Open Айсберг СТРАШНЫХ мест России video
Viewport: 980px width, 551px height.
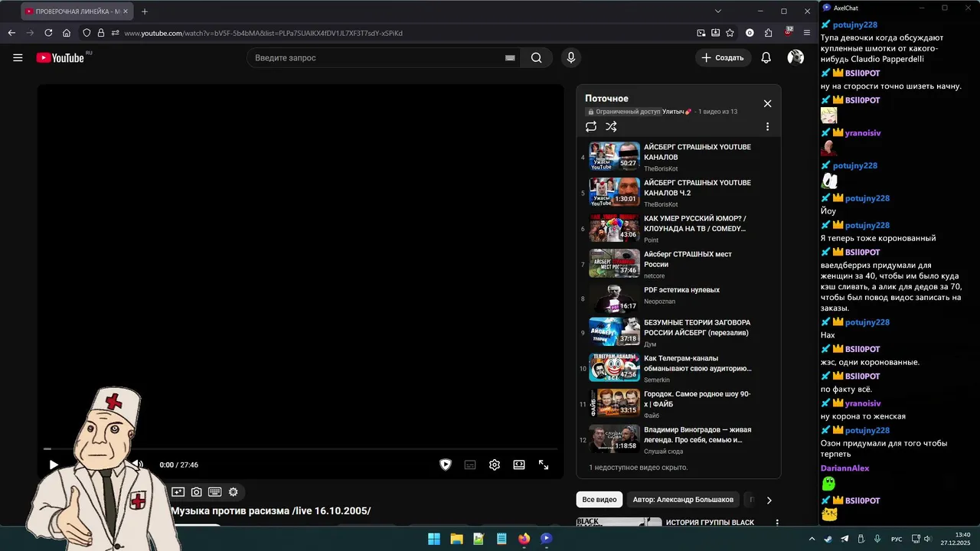(679, 264)
